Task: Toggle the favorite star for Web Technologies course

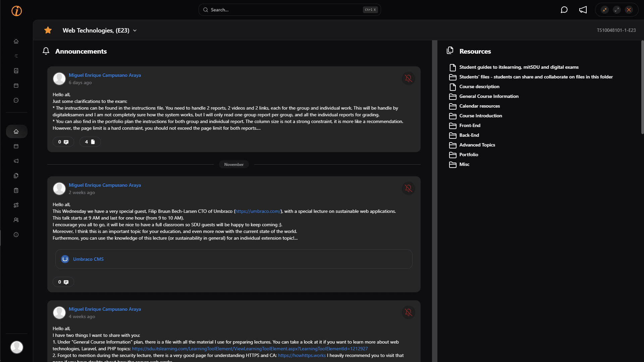Action: tap(48, 30)
